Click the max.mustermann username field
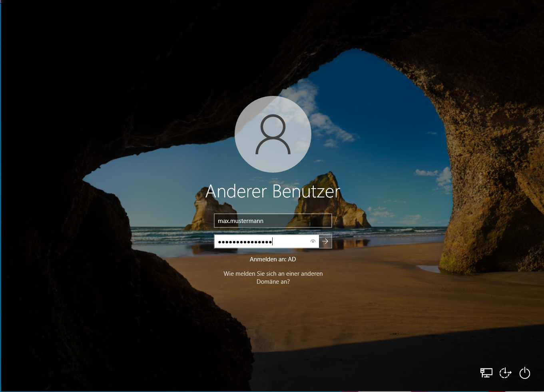The image size is (544, 392). (273, 221)
